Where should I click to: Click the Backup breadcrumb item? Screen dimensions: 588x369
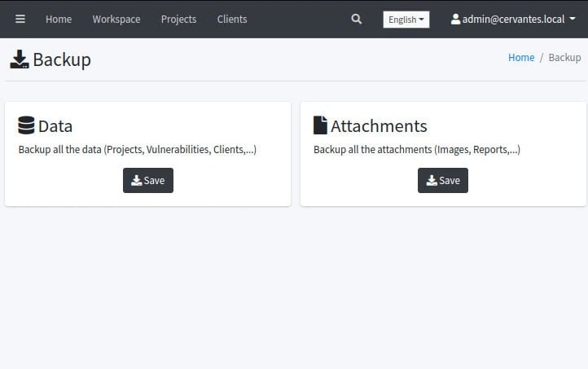coord(564,57)
